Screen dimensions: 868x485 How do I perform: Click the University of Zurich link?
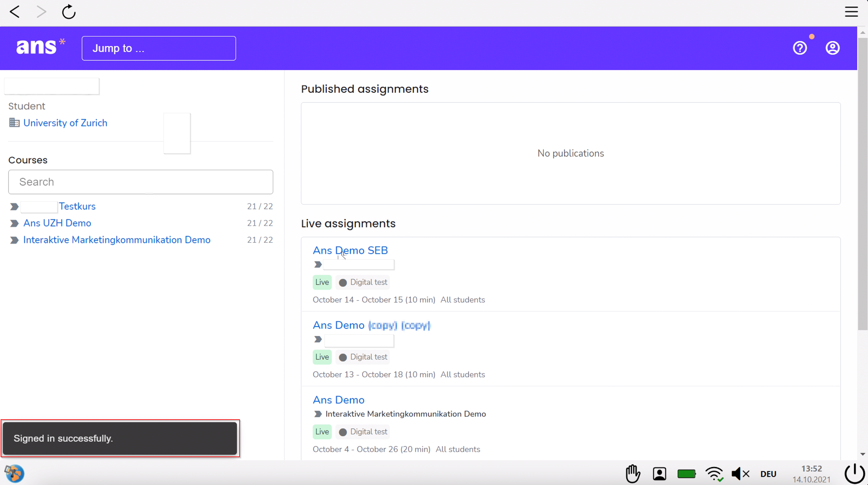[65, 123]
